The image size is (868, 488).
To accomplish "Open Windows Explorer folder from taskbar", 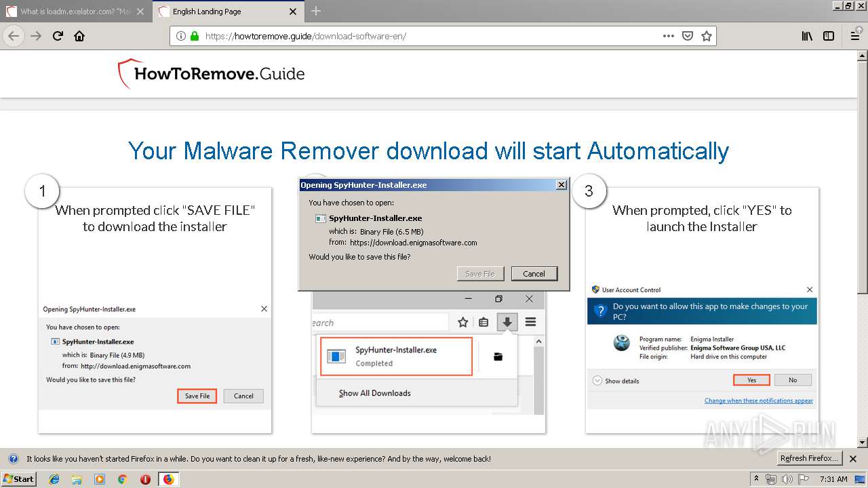I will [x=77, y=479].
